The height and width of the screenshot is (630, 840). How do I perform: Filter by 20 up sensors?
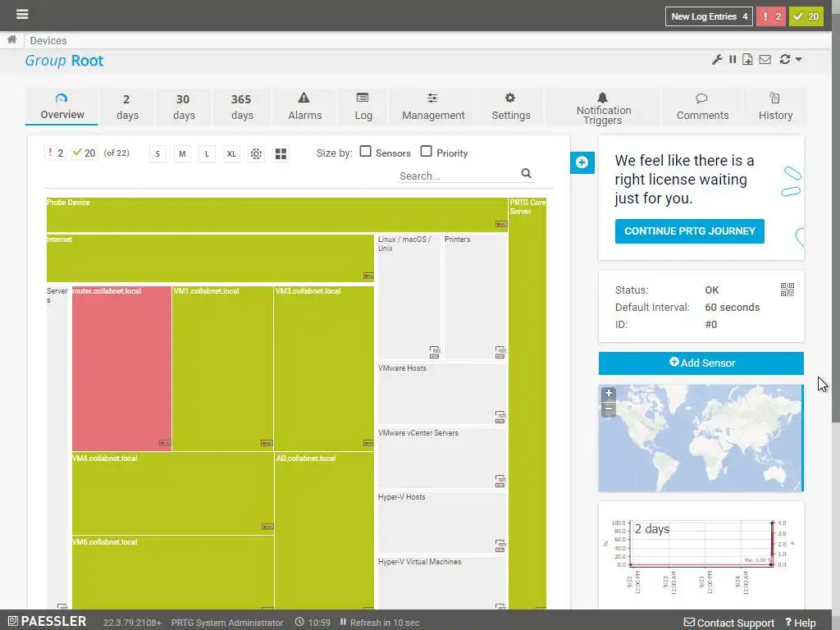(84, 153)
